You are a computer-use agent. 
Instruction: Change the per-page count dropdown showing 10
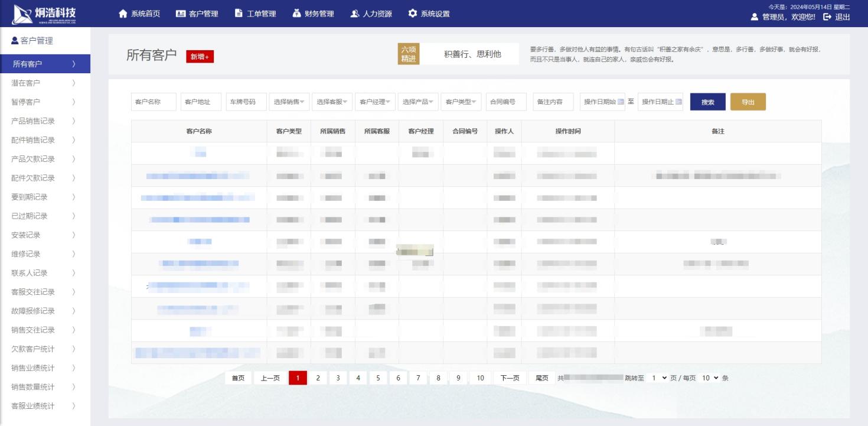click(710, 378)
